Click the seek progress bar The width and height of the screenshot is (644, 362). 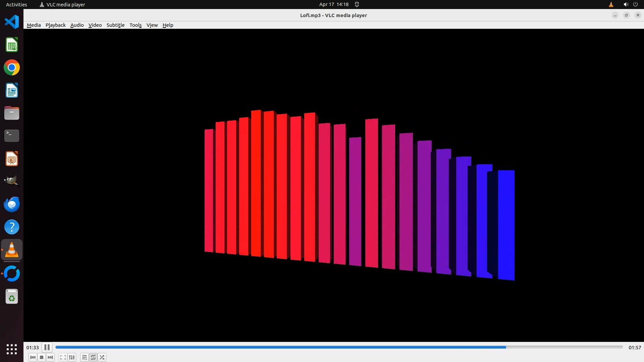click(x=339, y=347)
